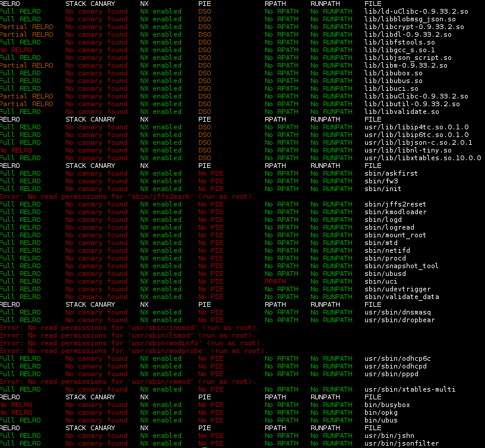The height and width of the screenshot is (448, 485).
Task: Click the lib/libuClibc-0.9.33.2.so file entry
Action: click(416, 97)
